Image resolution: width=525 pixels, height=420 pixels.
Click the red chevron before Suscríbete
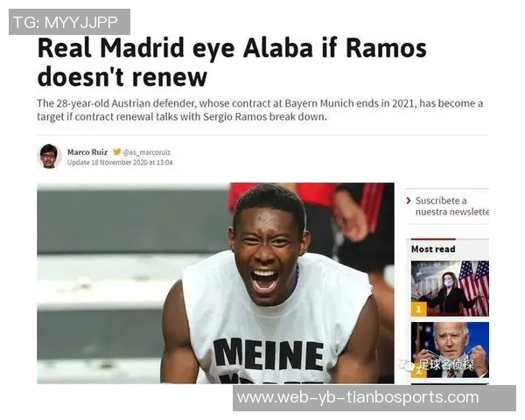pos(409,200)
